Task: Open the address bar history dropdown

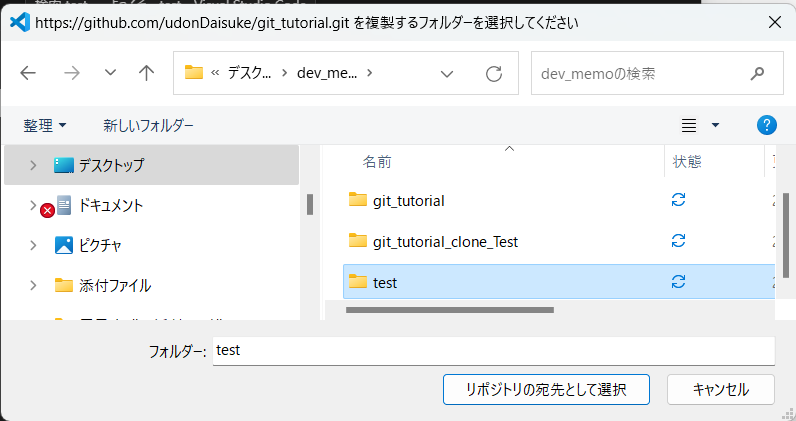Action: click(x=447, y=74)
